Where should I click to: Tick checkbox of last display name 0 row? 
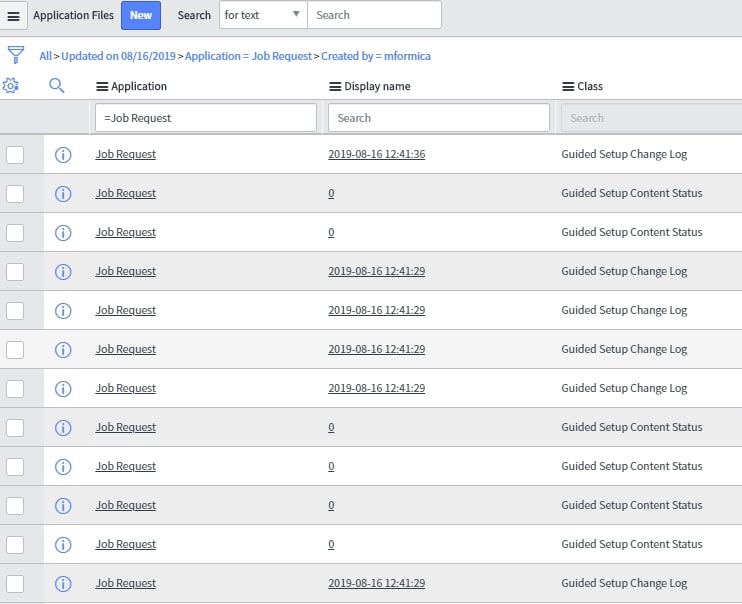point(15,545)
